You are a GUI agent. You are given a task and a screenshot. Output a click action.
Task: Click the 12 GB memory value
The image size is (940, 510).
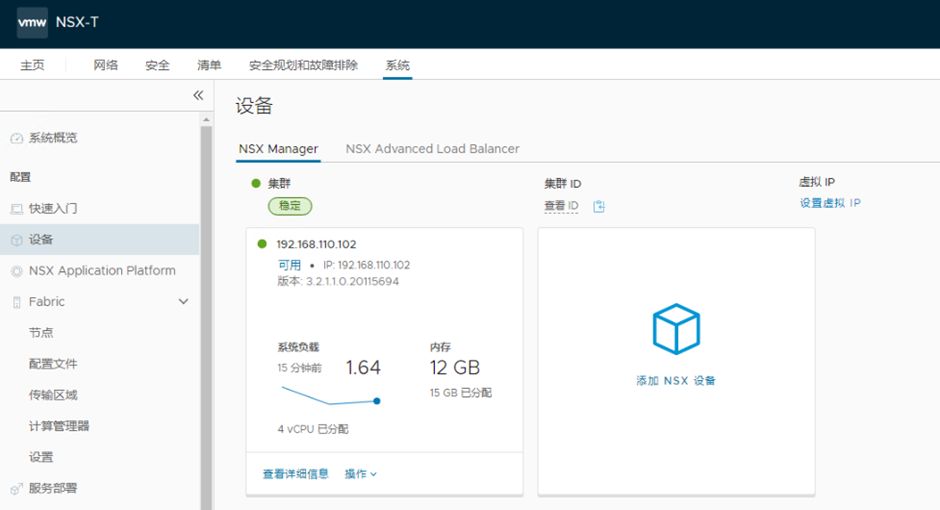pyautogui.click(x=455, y=367)
